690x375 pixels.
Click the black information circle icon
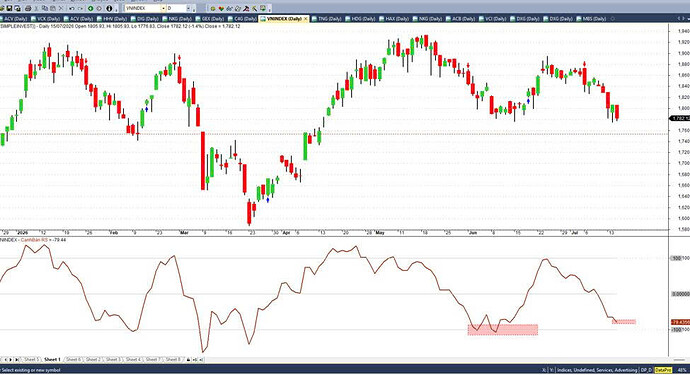point(109,8)
